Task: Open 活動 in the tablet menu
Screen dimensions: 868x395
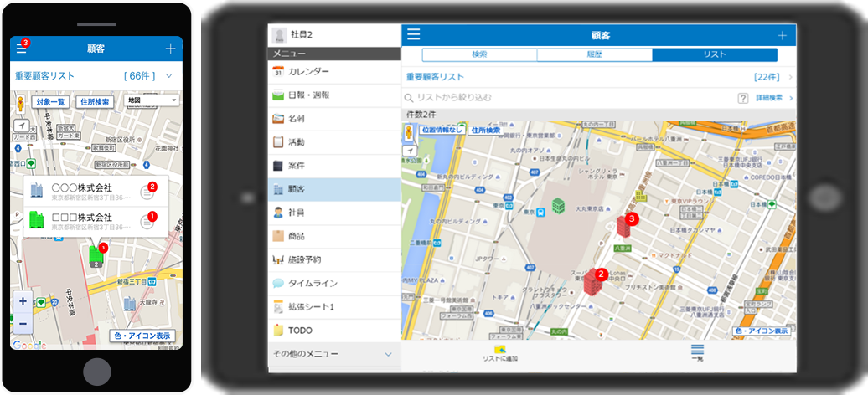Action: pos(335,142)
